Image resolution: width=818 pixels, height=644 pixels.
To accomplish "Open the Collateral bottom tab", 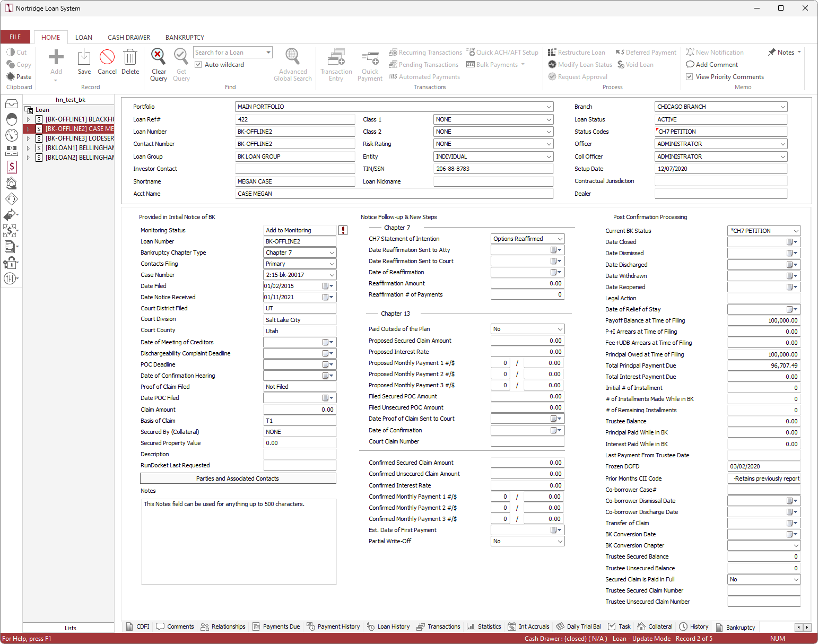I will click(655, 626).
